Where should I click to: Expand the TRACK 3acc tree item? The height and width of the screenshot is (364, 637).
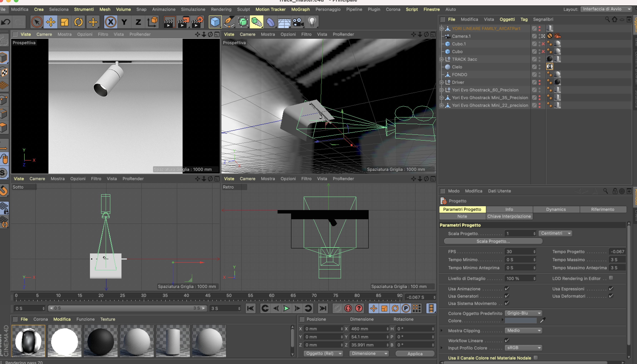coord(442,59)
